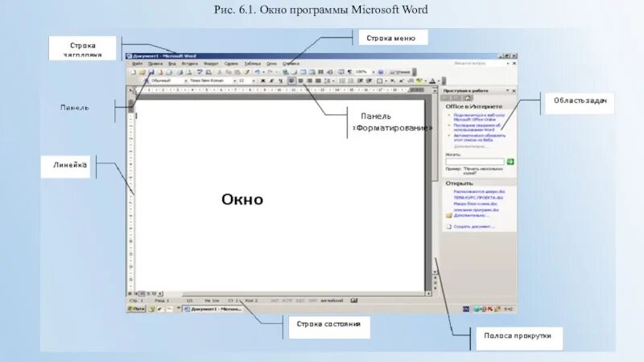The image size is (644, 362).
Task: Open the Font Color dropdown arrow
Action: (439, 81)
